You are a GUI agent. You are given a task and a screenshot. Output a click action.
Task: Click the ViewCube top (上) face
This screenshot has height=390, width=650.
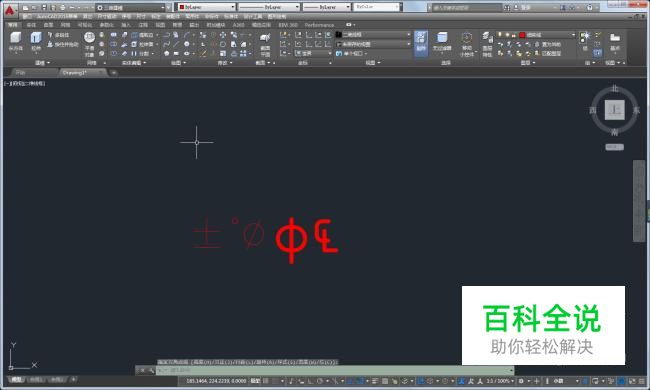point(614,110)
